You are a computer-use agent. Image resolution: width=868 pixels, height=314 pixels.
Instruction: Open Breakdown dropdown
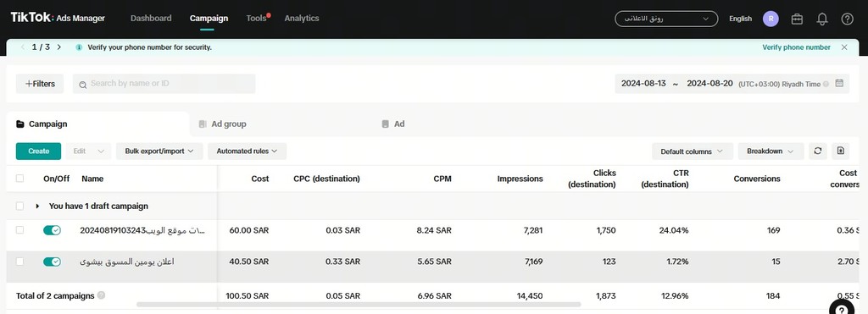[x=771, y=151]
